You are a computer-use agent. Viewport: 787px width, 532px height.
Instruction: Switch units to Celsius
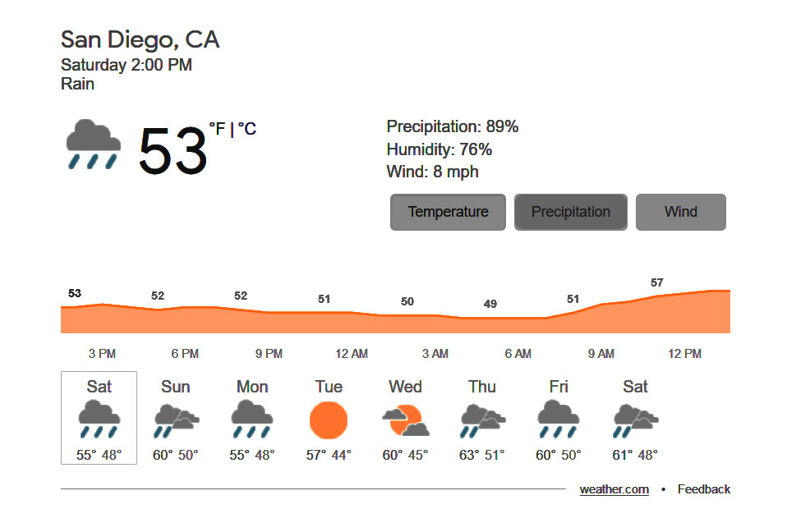(247, 129)
